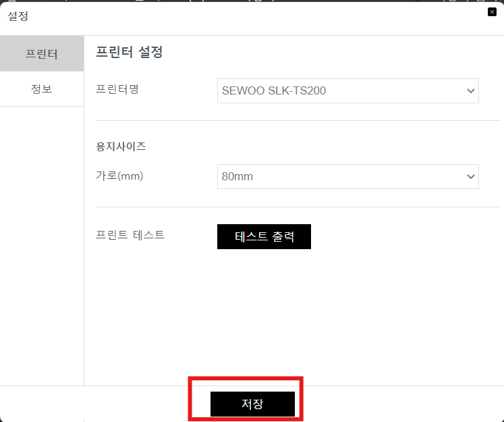Click blank content area under 테스트 출력 button

(293, 315)
